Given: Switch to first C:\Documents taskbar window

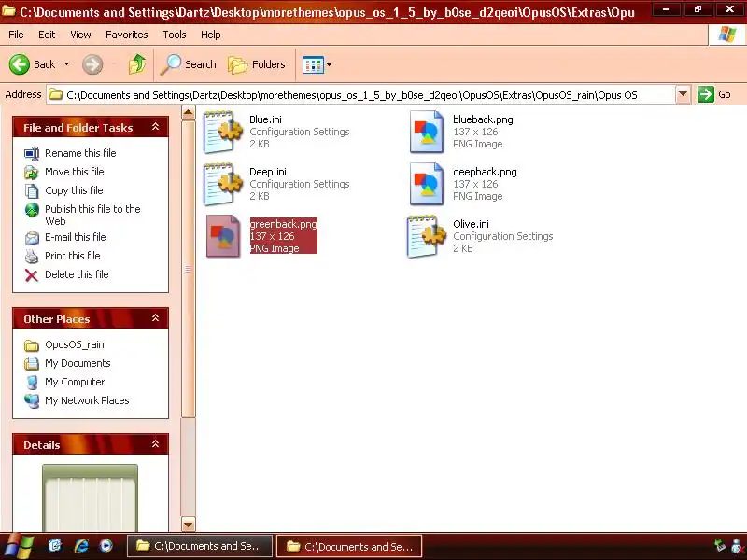Looking at the screenshot, I should click(200, 546).
